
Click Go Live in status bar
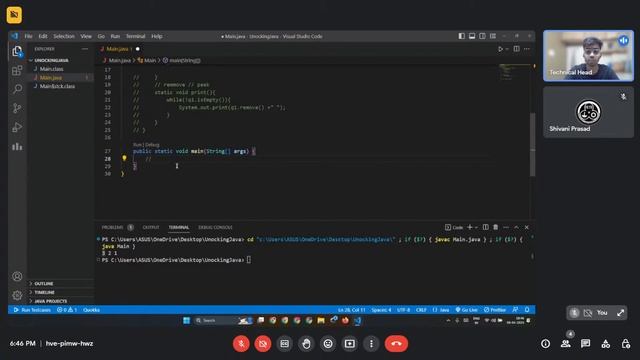(x=467, y=310)
